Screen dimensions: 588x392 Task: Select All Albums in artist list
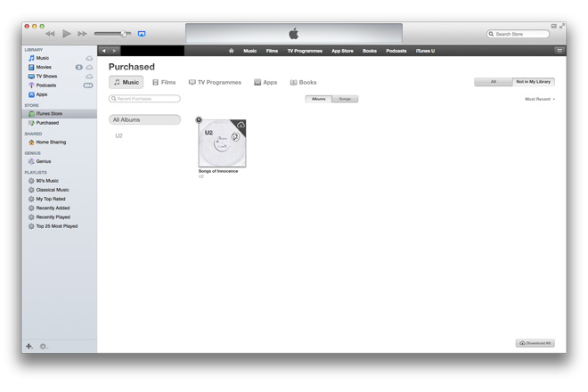pyautogui.click(x=144, y=120)
